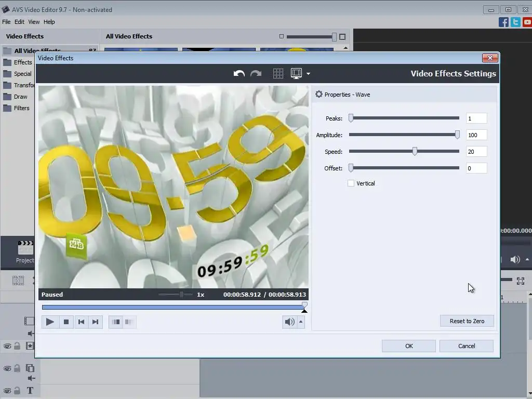Open the Twitter link icon
This screenshot has height=399, width=532.
coord(515,22)
